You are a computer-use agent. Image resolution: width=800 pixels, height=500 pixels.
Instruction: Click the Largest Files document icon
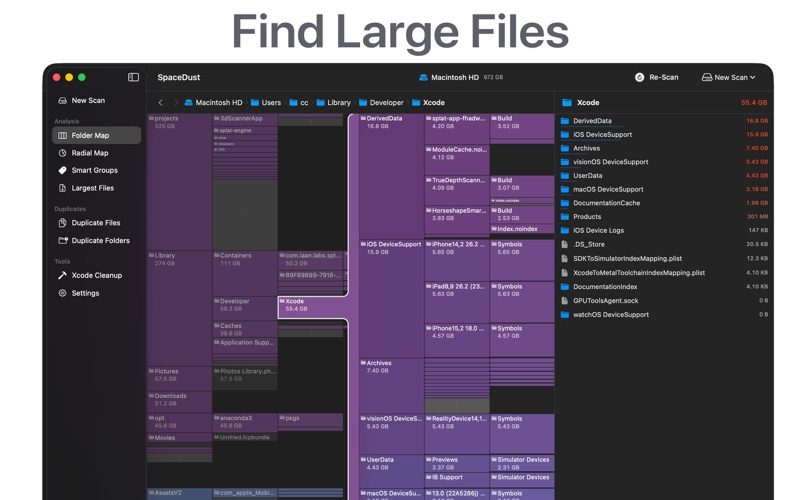pos(62,188)
